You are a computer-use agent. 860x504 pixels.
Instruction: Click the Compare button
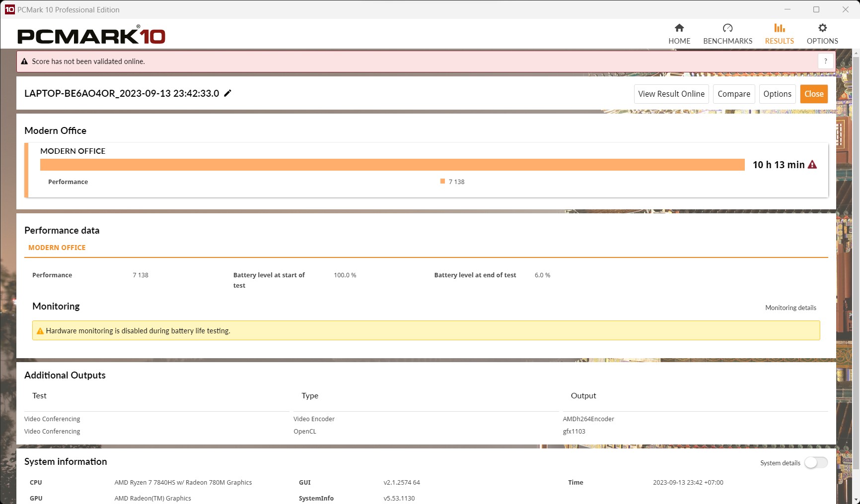click(734, 94)
